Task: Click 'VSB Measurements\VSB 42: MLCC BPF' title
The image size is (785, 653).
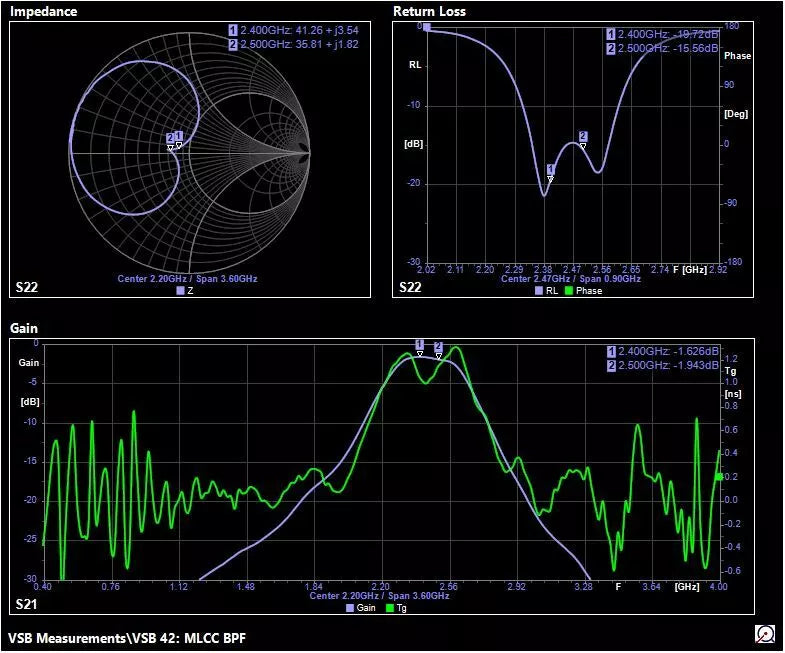Action: point(127,638)
